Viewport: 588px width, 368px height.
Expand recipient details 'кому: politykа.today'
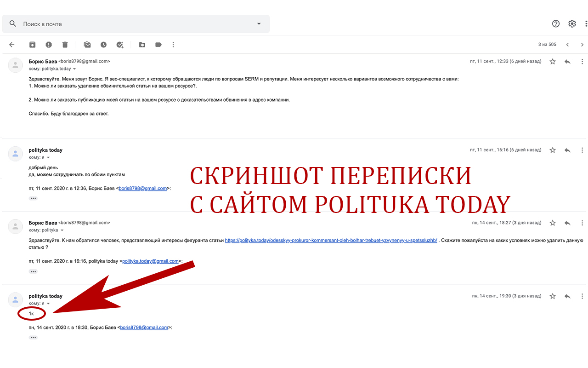click(x=74, y=69)
